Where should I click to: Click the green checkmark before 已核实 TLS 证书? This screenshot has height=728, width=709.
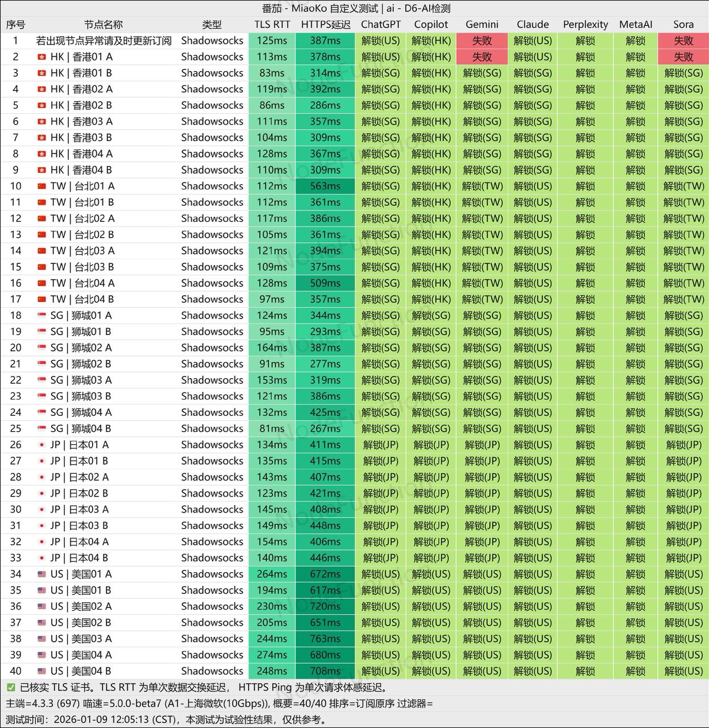pos(11,688)
